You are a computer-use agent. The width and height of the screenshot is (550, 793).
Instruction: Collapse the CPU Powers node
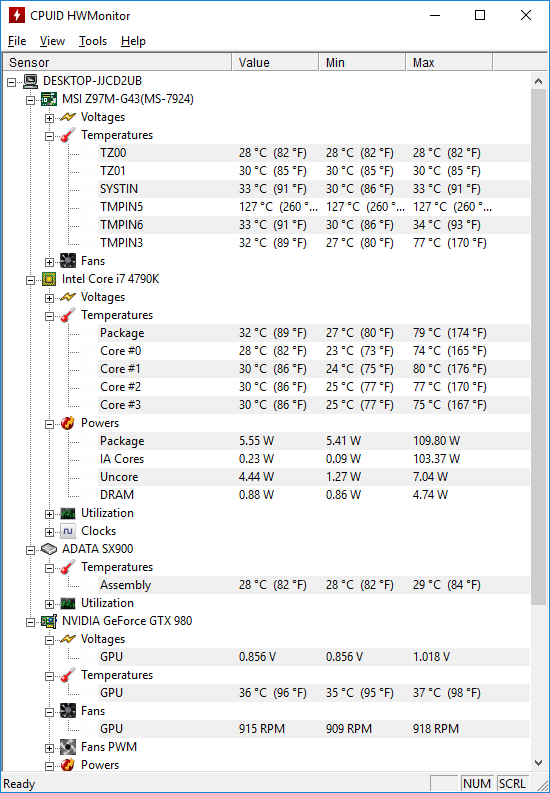50,424
